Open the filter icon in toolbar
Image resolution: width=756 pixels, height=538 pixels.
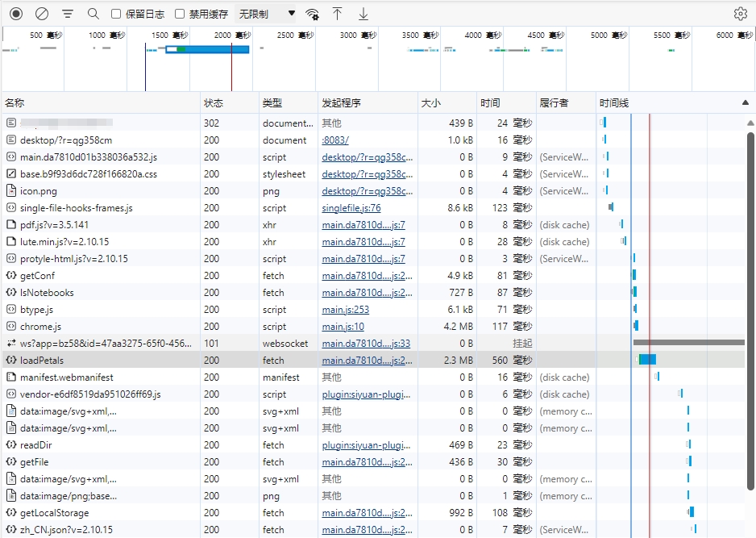pos(68,14)
